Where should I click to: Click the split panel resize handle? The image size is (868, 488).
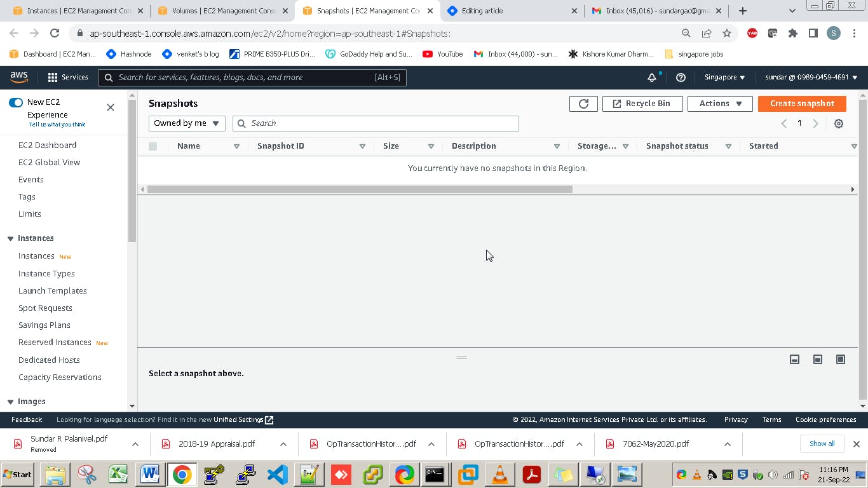coord(462,358)
